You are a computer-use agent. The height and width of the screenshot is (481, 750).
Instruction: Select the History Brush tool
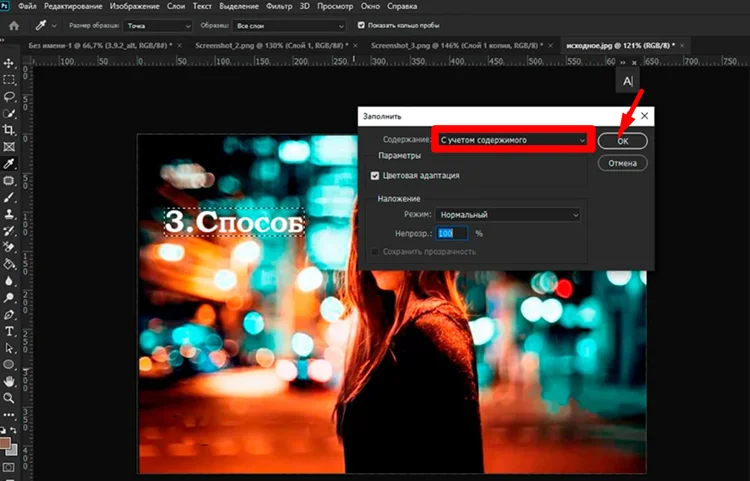coord(9,230)
